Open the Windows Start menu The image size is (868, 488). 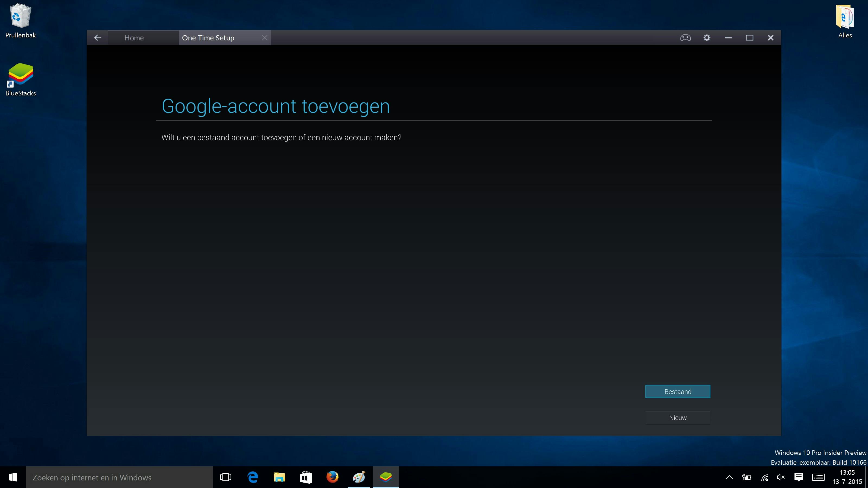click(13, 477)
